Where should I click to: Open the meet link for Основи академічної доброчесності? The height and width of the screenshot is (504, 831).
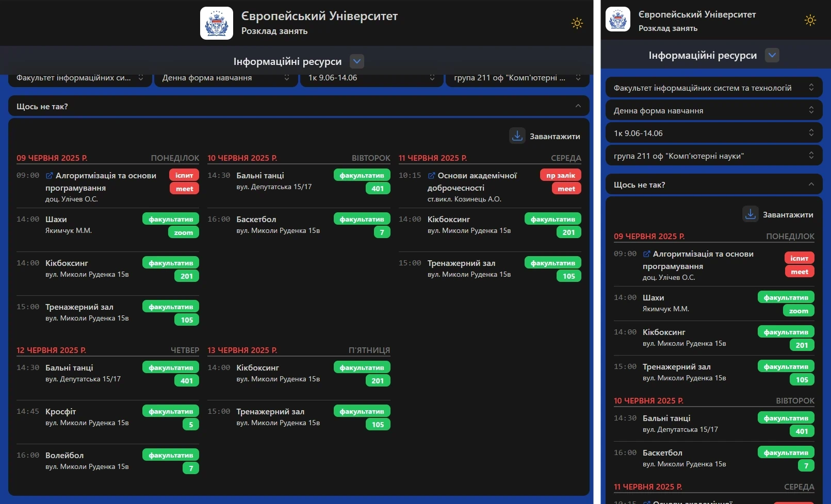pyautogui.click(x=566, y=188)
